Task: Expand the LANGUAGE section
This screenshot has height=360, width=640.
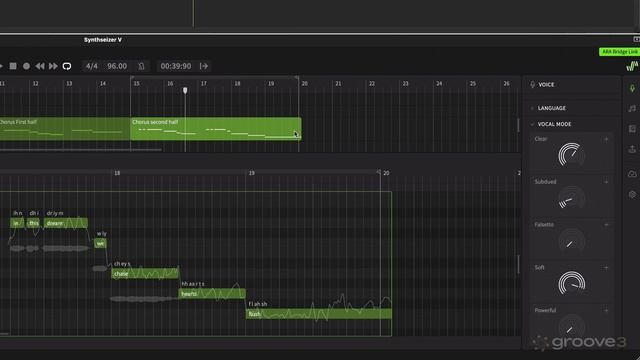Action: click(x=551, y=108)
